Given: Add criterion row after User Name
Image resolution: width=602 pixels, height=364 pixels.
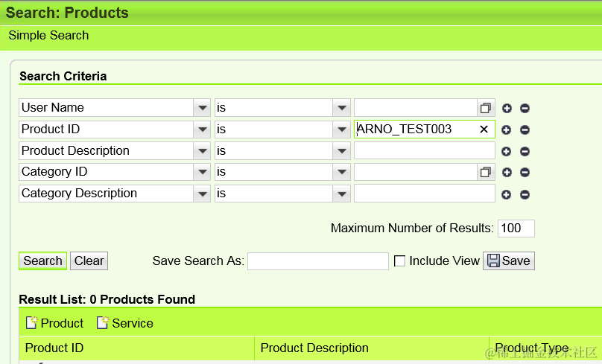Looking at the screenshot, I should (x=507, y=108).
